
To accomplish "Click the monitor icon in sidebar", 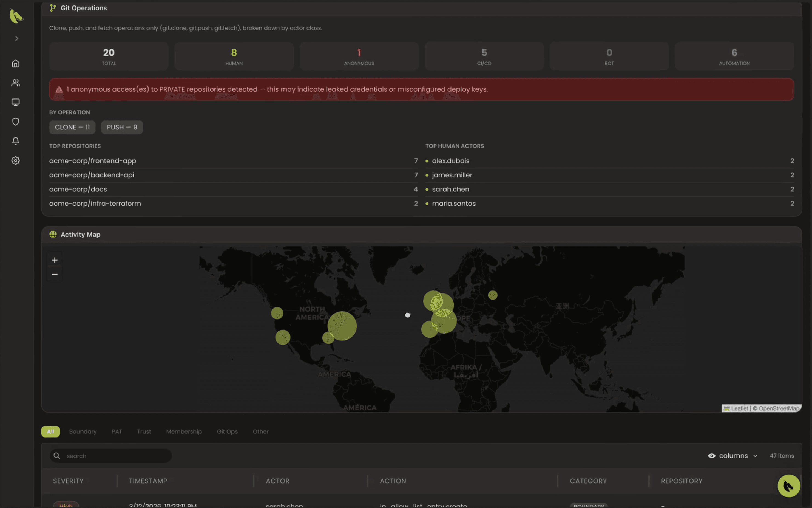I will (x=15, y=102).
